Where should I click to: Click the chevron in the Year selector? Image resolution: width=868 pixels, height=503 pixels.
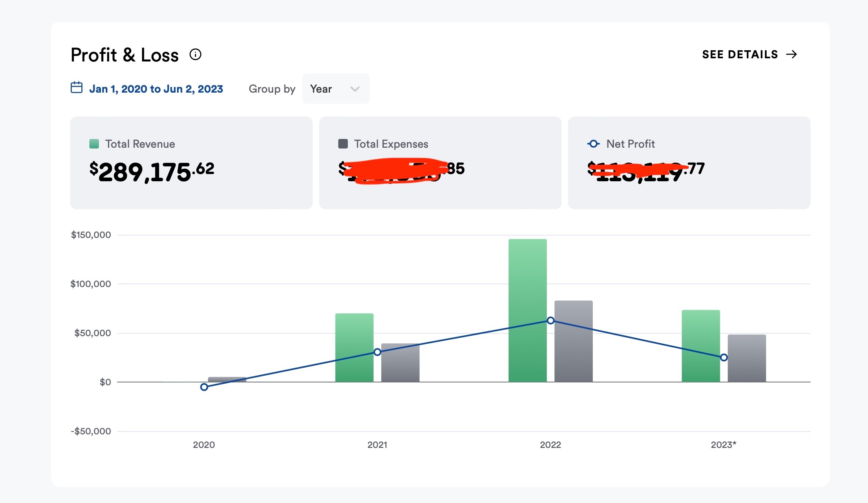(x=355, y=89)
